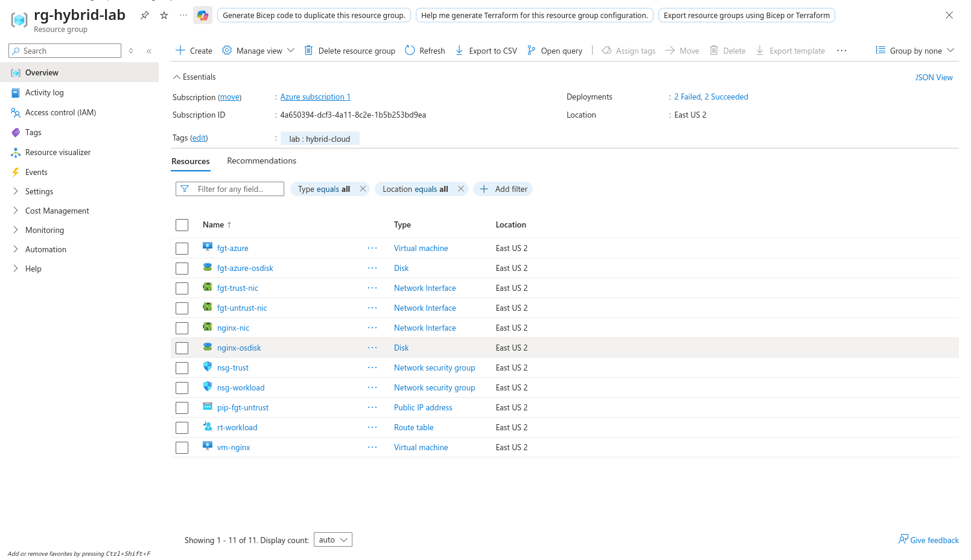Click the sidebar Search field
971x560 pixels.
[x=65, y=51]
